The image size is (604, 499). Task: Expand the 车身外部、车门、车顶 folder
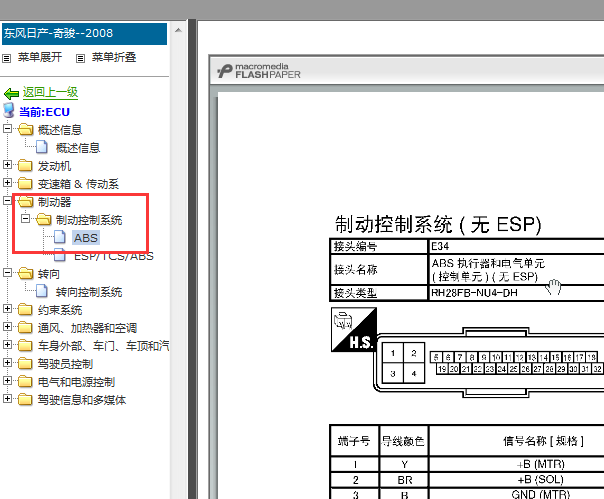pyautogui.click(x=7, y=344)
